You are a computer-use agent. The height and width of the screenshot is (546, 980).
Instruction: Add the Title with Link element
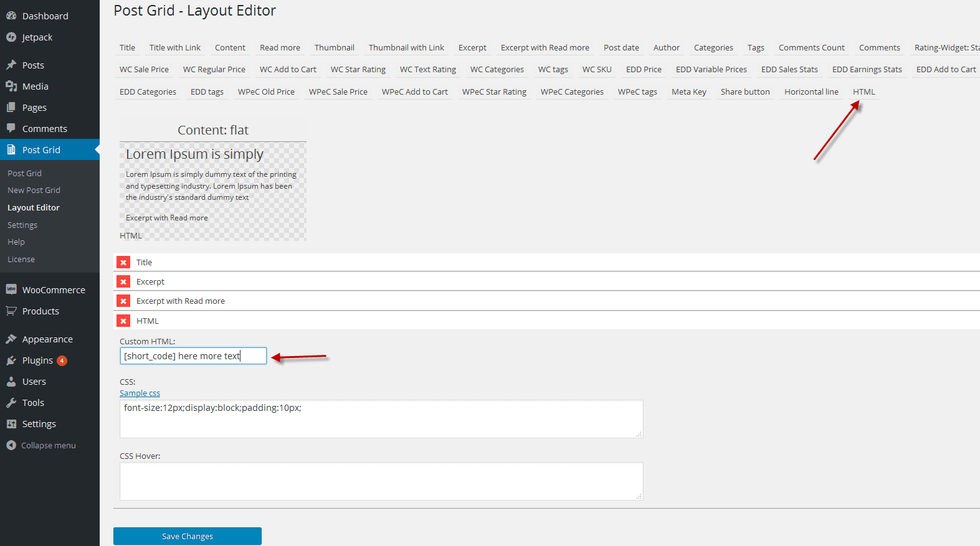pos(175,48)
